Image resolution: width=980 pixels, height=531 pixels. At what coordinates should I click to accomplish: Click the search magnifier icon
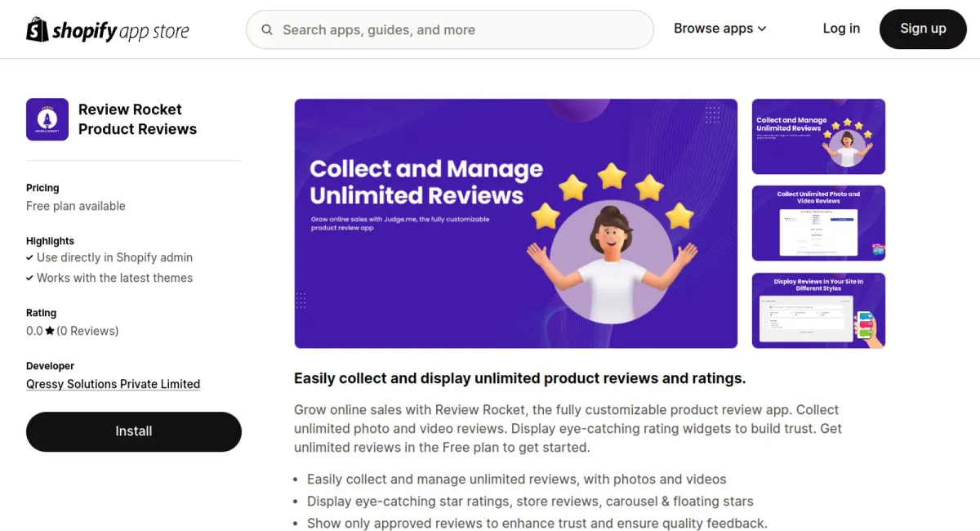[x=267, y=29]
